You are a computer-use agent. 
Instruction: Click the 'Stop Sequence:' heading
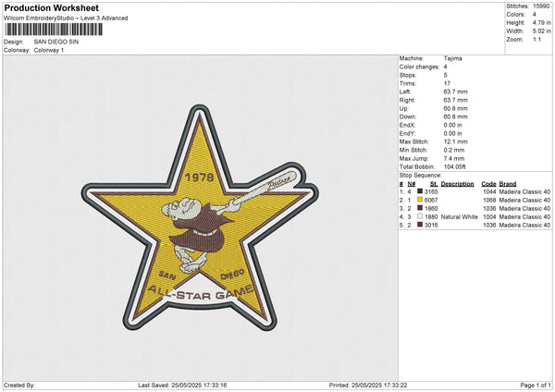click(421, 175)
